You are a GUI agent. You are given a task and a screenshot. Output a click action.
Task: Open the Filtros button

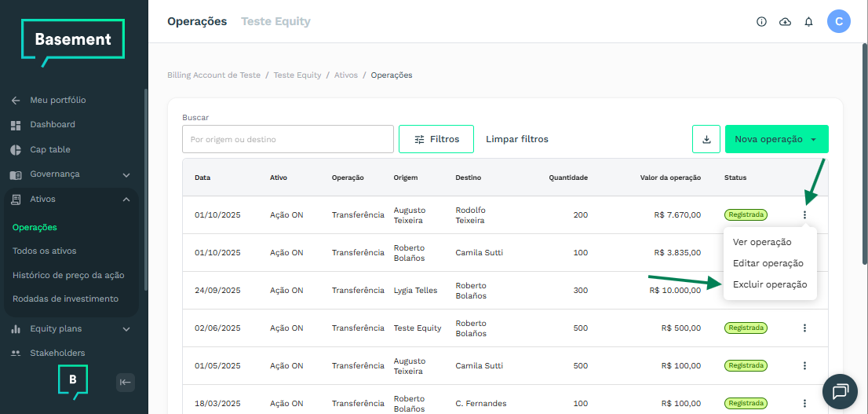point(436,139)
